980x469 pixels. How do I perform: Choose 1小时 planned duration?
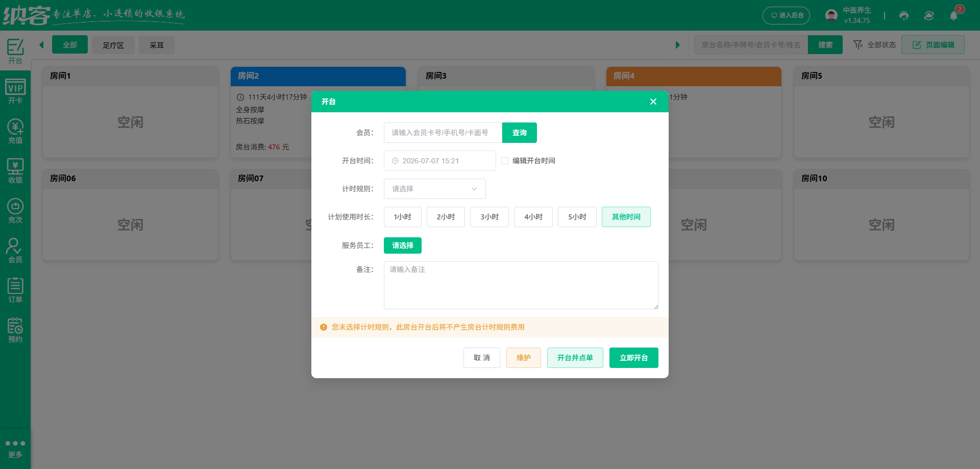[x=403, y=217]
